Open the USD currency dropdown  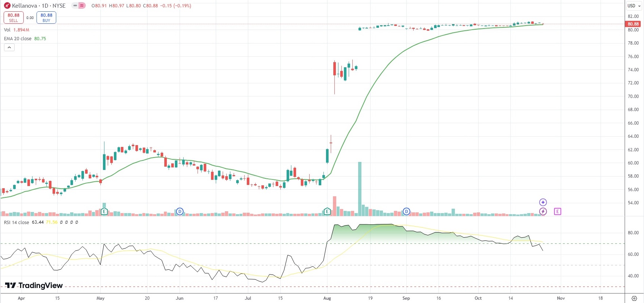[x=633, y=6]
